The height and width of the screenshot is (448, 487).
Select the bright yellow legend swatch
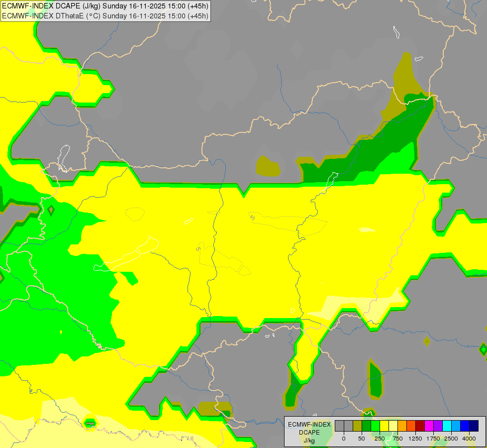click(x=384, y=426)
